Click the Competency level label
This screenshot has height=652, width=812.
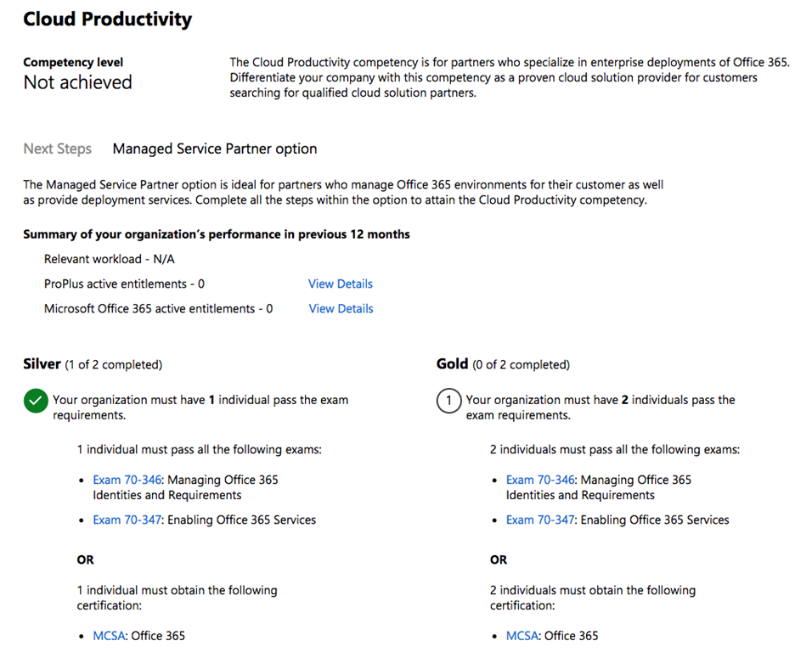[x=73, y=62]
